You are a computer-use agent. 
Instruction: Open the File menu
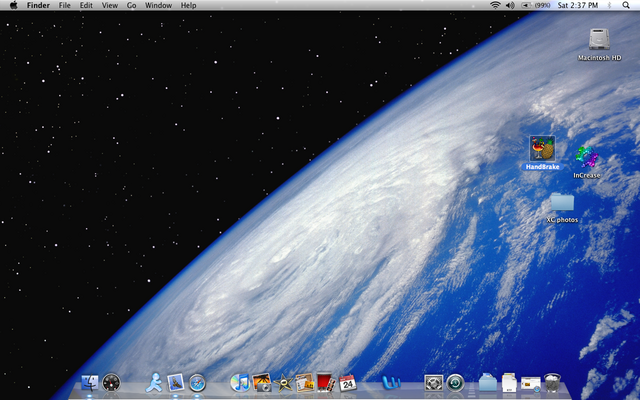(x=65, y=6)
